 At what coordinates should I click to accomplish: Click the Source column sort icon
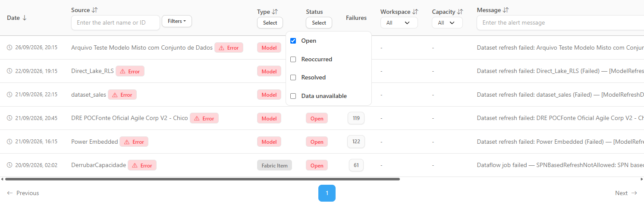pos(95,10)
